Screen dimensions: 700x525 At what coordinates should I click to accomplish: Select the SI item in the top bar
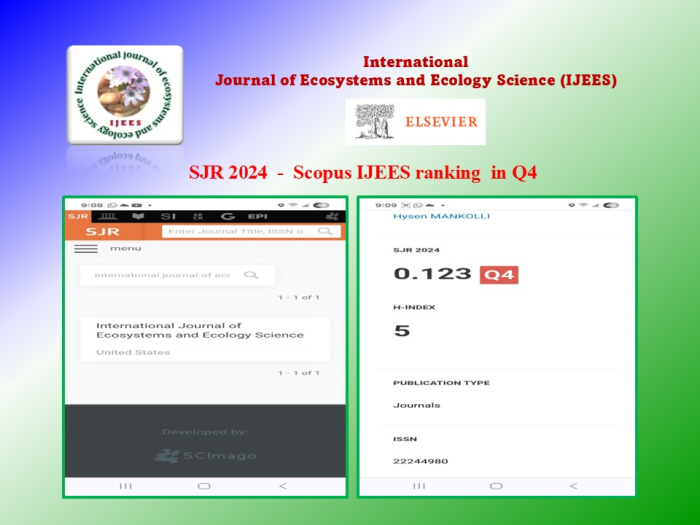click(169, 216)
